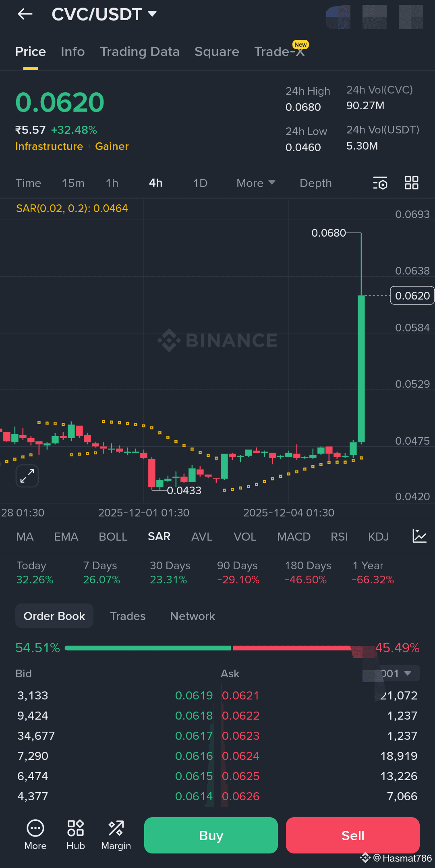Open the four-square grid layout icon
Viewport: 435px width, 868px height.
[x=412, y=183]
